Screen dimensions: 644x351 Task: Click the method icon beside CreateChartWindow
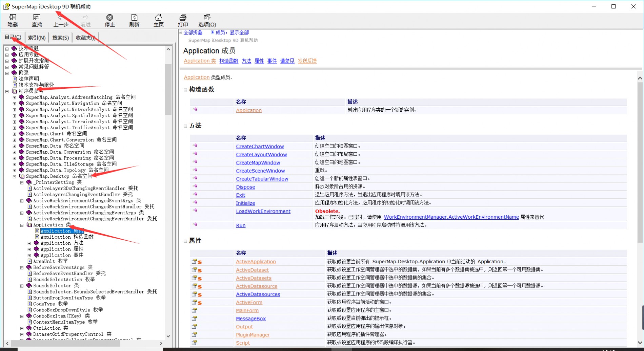pyautogui.click(x=195, y=146)
